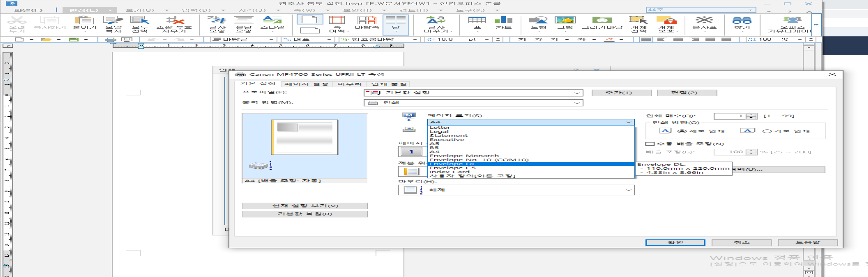Open the 출력 방법 인쇄 dropdown
868x277 pixels.
pyautogui.click(x=577, y=103)
